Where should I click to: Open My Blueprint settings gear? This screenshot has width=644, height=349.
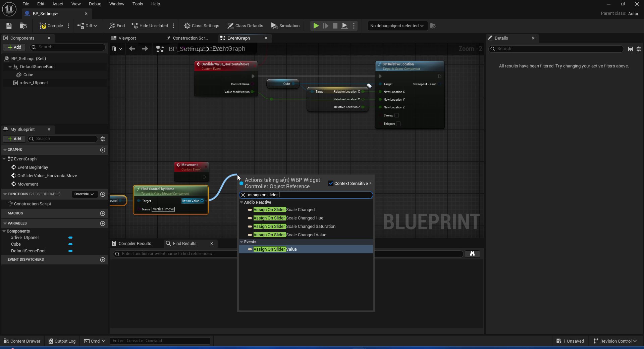coord(103,139)
